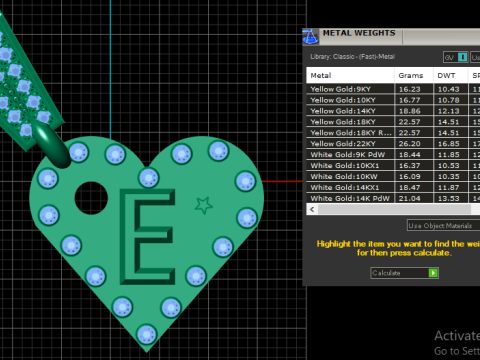Image resolution: width=480 pixels, height=360 pixels.
Task: Select the Yellow Gold:18KY R... row
Action: (393, 133)
